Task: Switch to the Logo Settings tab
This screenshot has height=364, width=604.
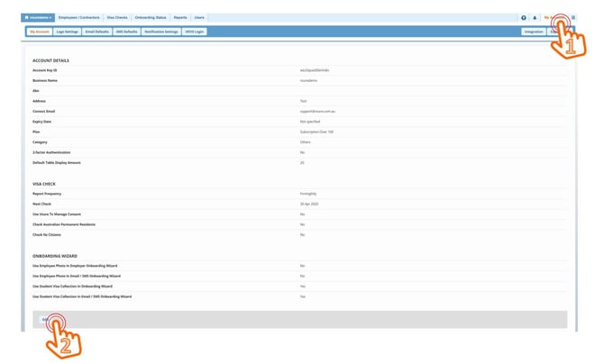Action: [x=67, y=32]
